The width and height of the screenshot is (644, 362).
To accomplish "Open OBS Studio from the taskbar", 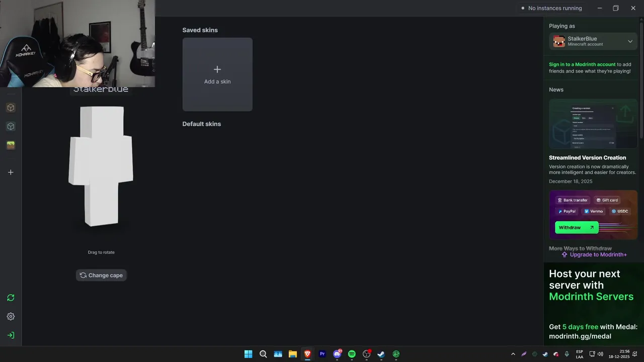I will (366, 354).
